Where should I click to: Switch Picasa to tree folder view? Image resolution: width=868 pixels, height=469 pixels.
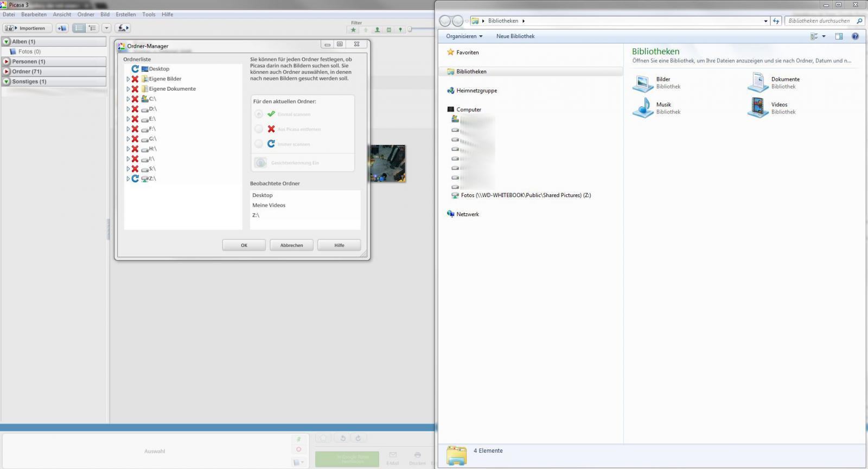[x=92, y=28]
